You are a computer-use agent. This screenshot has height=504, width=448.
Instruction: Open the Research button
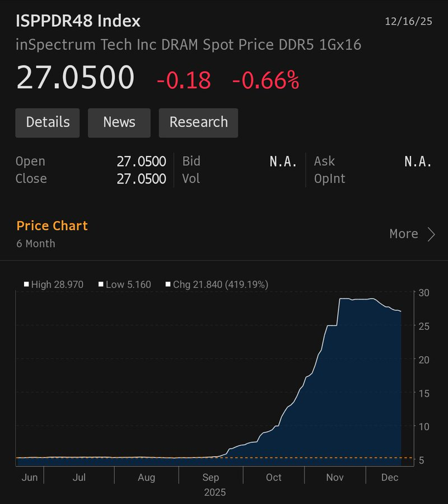pyautogui.click(x=198, y=123)
